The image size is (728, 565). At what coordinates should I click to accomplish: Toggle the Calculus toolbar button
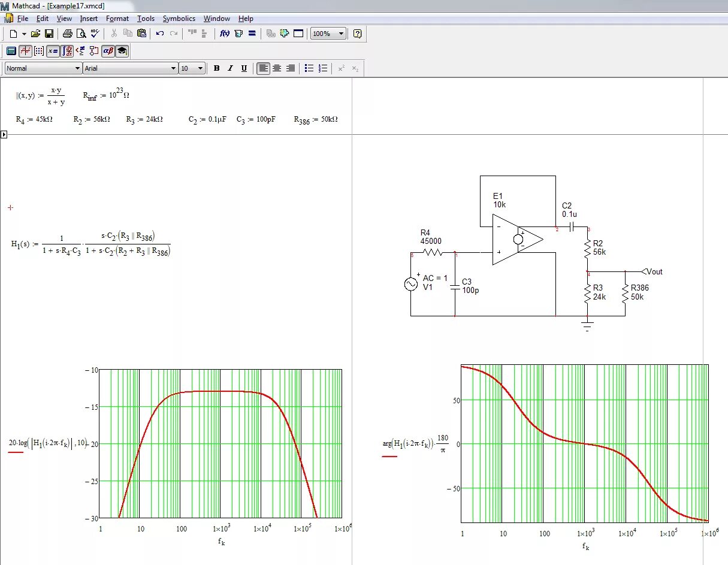[x=67, y=51]
